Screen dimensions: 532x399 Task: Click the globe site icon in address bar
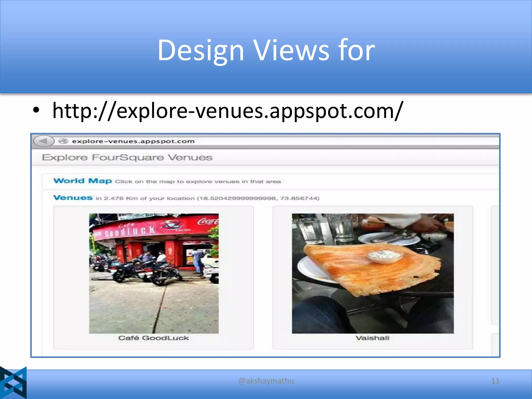point(63,141)
